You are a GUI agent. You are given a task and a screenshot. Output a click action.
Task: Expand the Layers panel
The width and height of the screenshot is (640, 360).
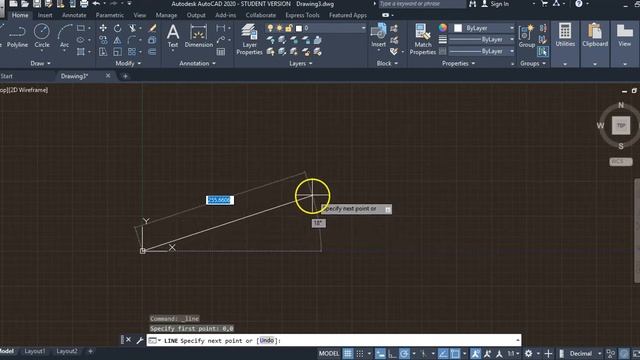(301, 63)
